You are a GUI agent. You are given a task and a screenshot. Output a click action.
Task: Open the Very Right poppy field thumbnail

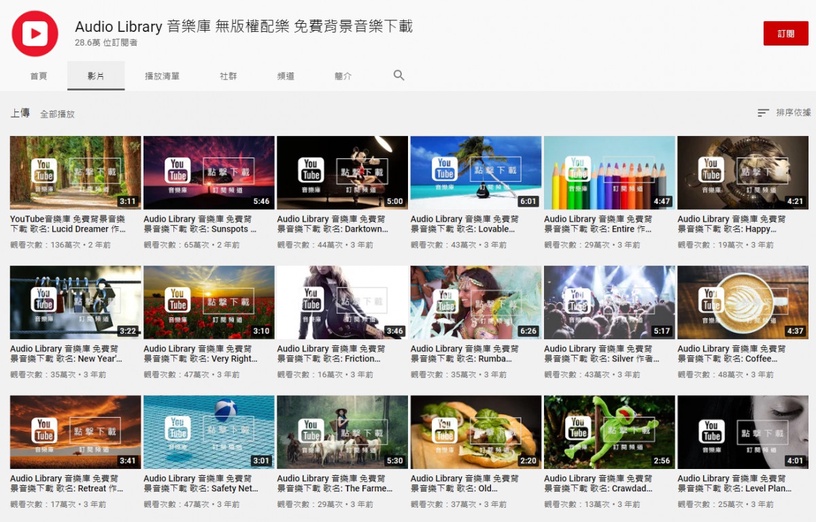pyautogui.click(x=209, y=302)
